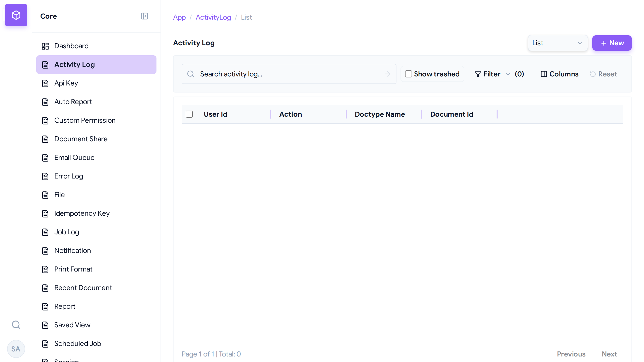
Task: Click the Filter funnel icon
Action: pyautogui.click(x=478, y=74)
